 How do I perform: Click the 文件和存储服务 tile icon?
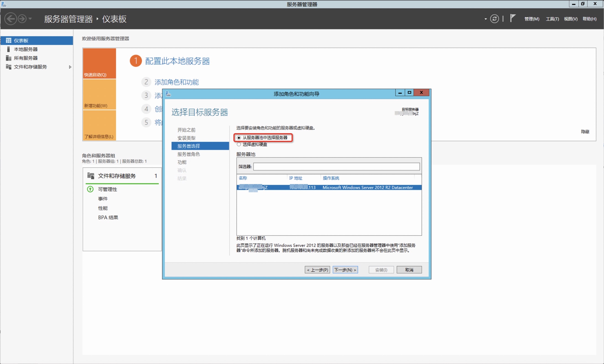coord(91,176)
